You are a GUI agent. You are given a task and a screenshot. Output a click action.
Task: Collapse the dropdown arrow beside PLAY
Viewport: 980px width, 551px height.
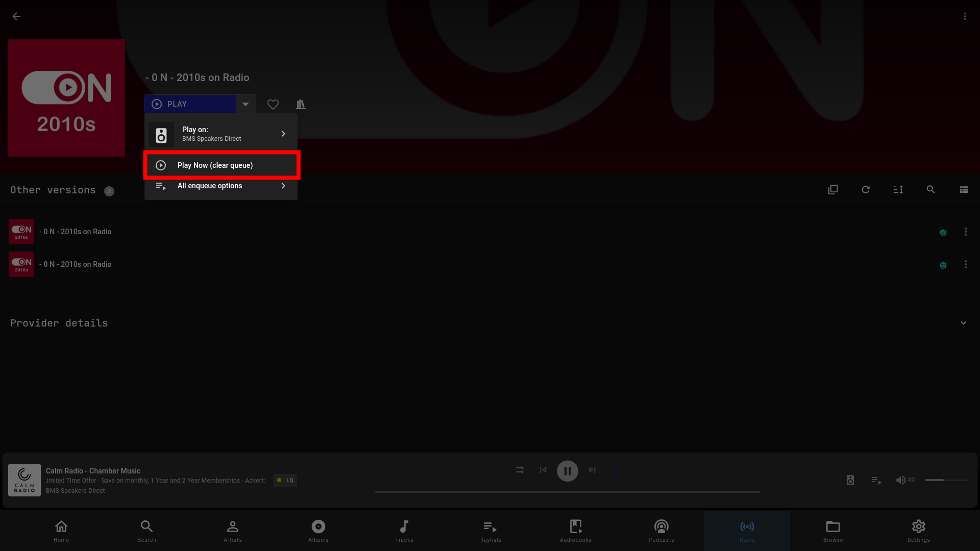(x=246, y=104)
